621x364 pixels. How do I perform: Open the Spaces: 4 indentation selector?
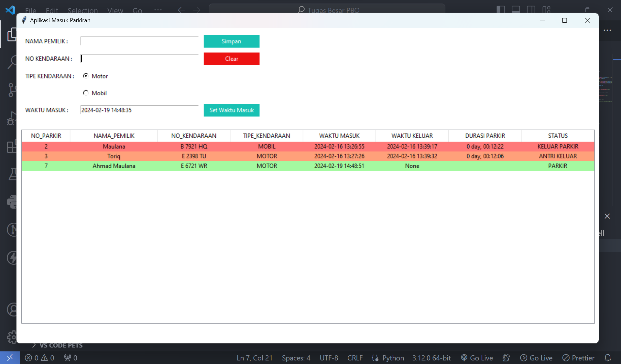pyautogui.click(x=296, y=358)
